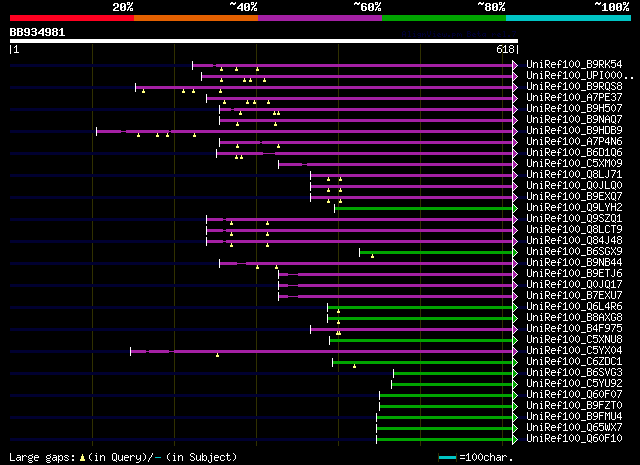Click the green ~80% identity legend segment
The image size is (640, 465).
pyautogui.click(x=444, y=18)
